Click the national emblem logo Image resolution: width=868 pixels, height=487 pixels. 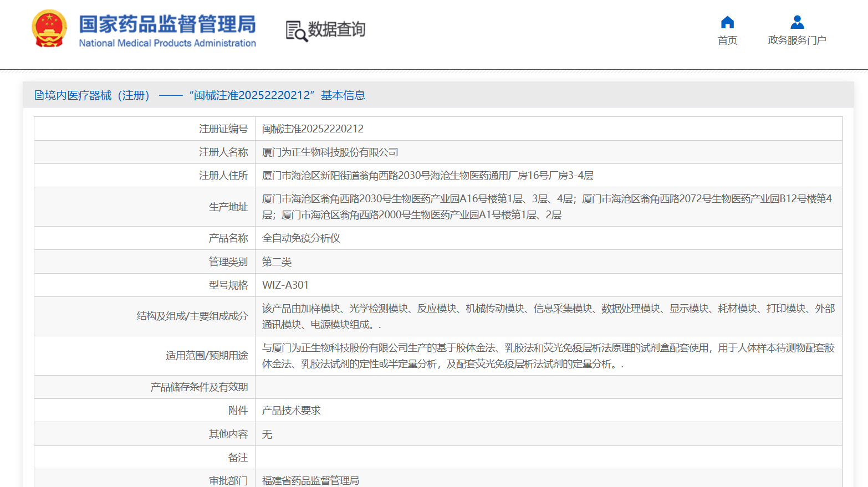pos(49,29)
